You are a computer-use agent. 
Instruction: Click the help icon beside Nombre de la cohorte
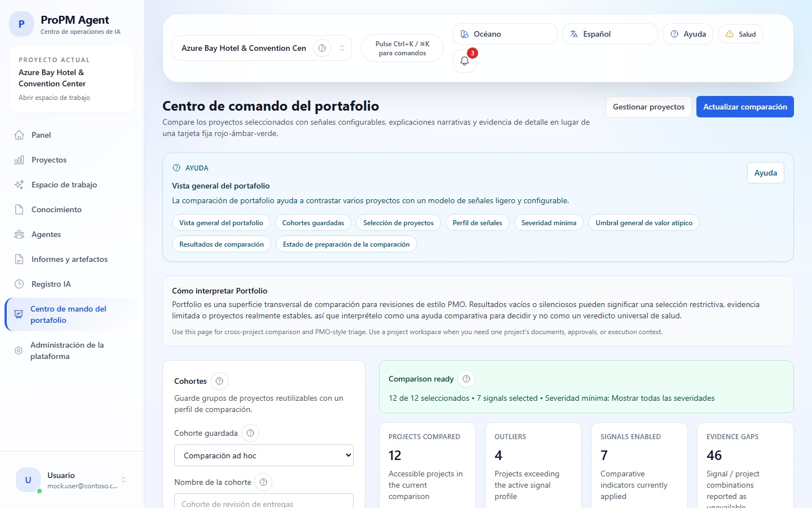click(263, 482)
